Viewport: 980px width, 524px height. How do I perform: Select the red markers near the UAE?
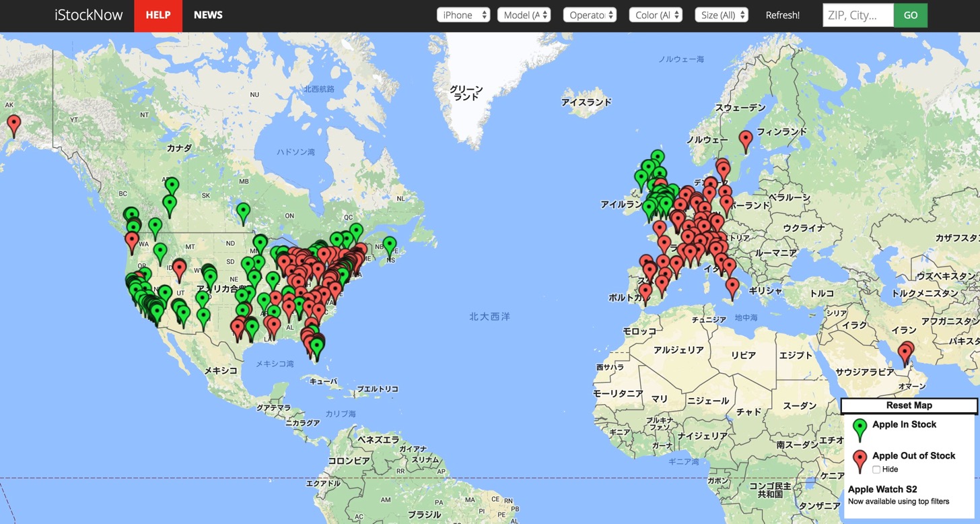coord(906,354)
